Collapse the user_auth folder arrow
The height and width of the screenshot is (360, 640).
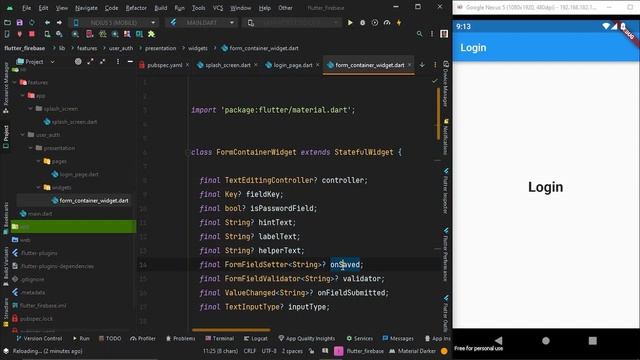tap(22, 135)
